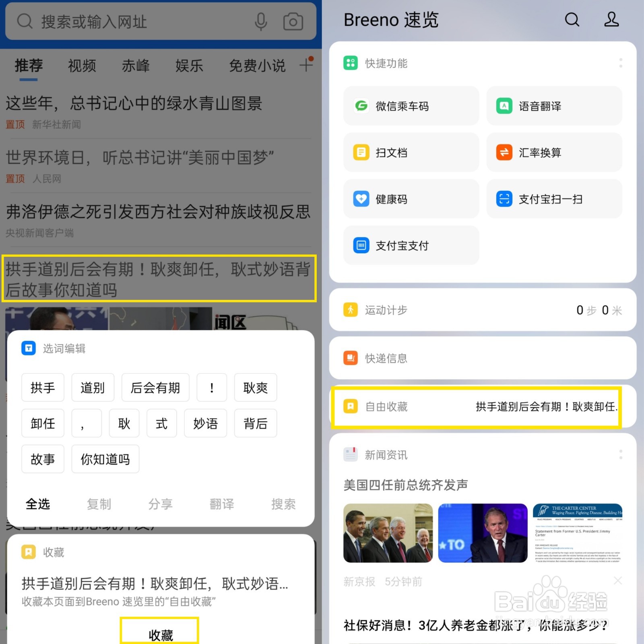Select the word chip 后会有期
644x644 pixels.
click(x=155, y=387)
